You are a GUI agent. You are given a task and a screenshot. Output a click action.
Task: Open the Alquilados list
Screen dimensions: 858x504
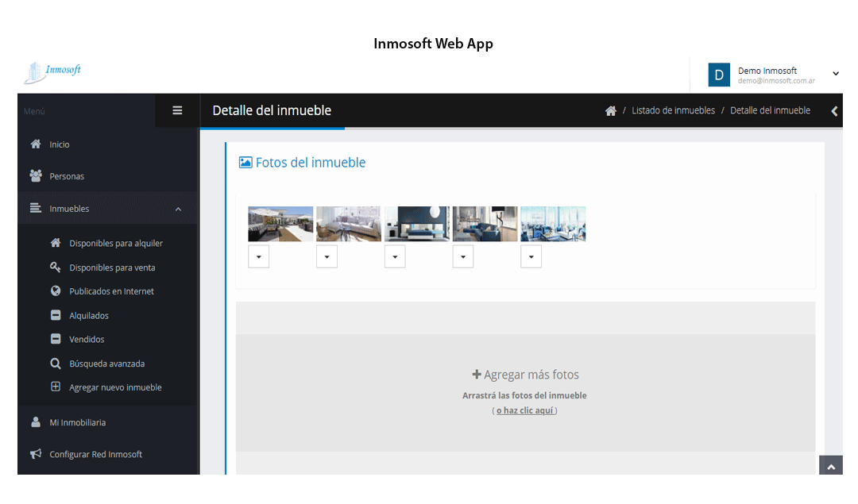[89, 315]
